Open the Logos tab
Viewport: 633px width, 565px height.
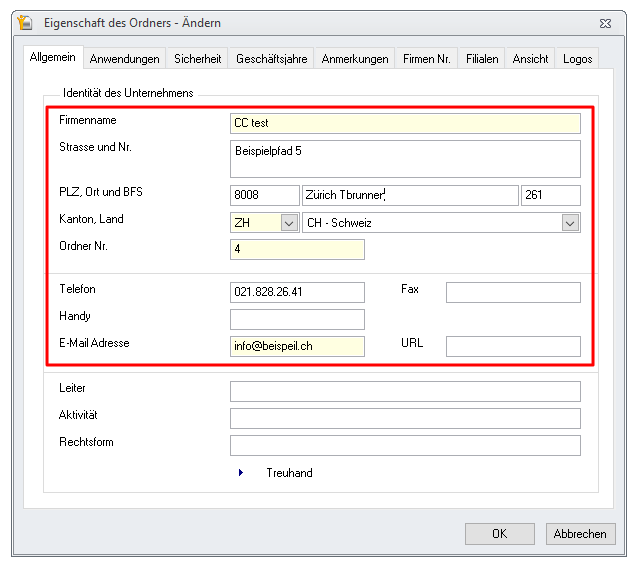pyautogui.click(x=577, y=59)
